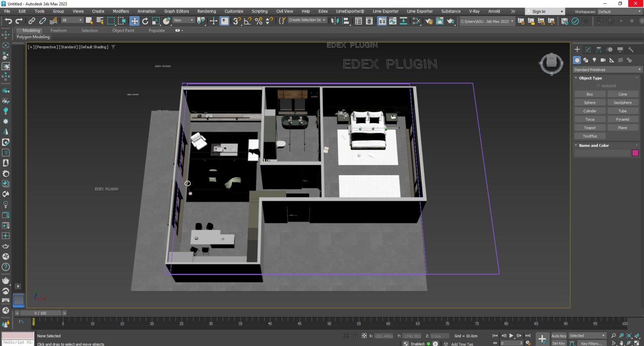Switch to Object Paint ribbon tab

(123, 30)
